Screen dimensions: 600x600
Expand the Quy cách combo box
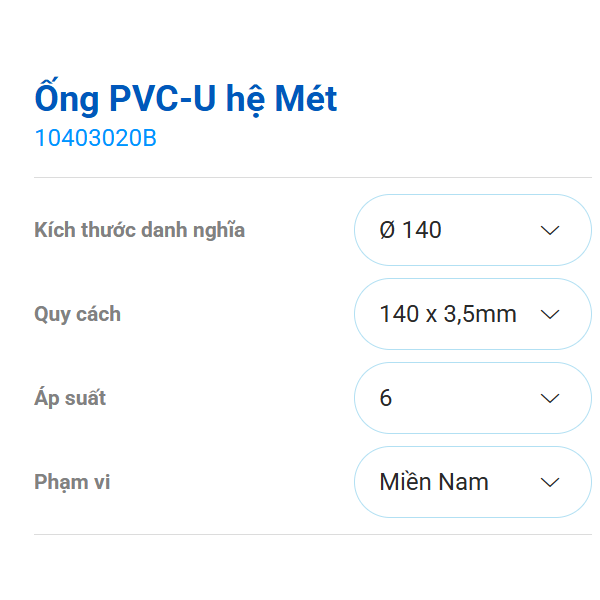pos(472,314)
